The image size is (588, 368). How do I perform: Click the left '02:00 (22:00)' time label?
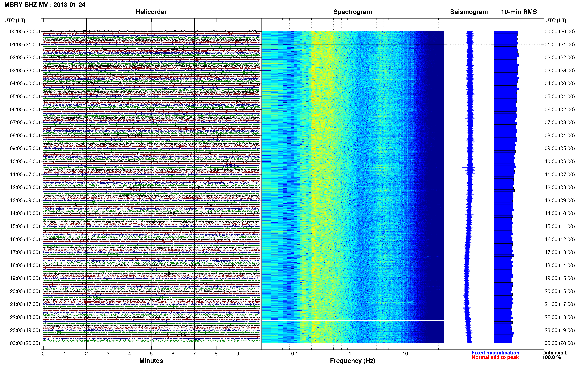[x=25, y=57]
